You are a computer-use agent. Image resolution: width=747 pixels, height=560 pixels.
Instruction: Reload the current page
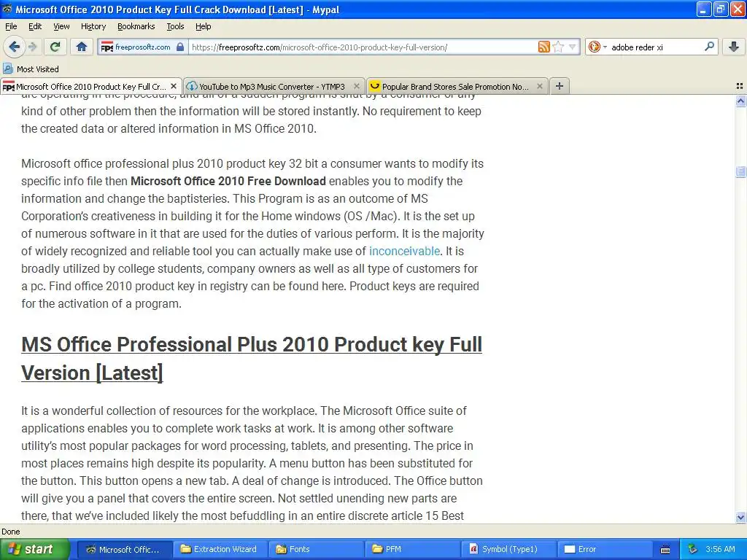coord(55,47)
